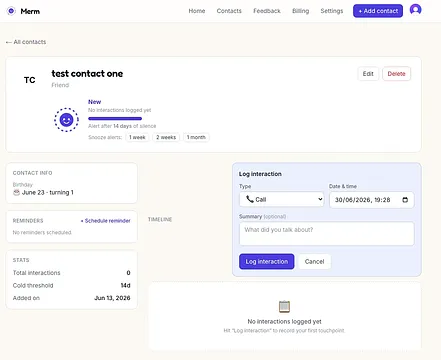Image resolution: width=441 pixels, height=360 pixels.
Task: Open the Settings nav item
Action: click(332, 11)
